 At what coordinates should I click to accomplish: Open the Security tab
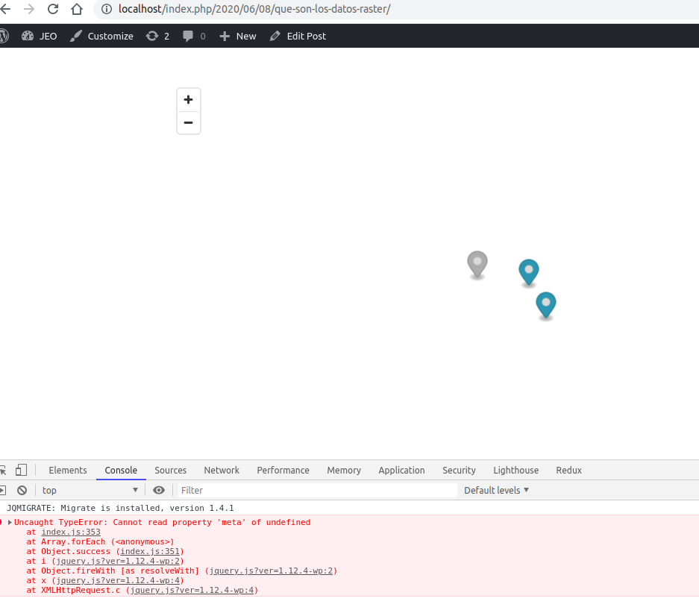click(x=459, y=471)
